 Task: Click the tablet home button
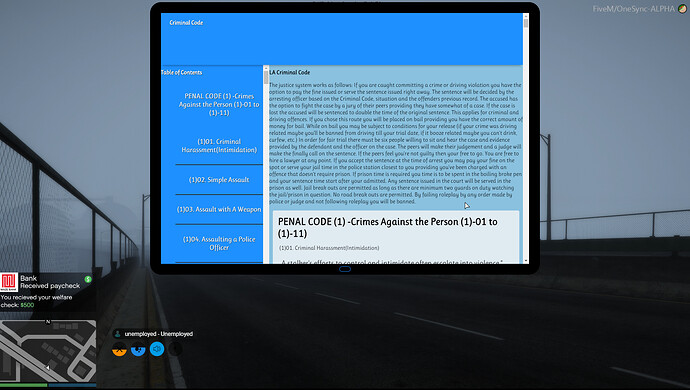[x=345, y=269]
